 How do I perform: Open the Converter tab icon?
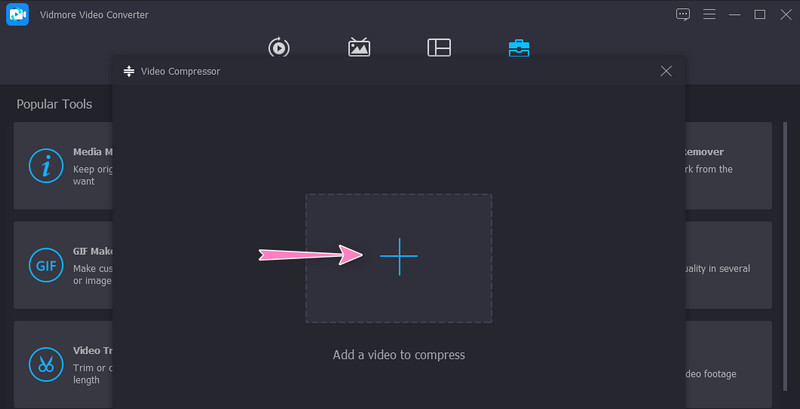279,47
